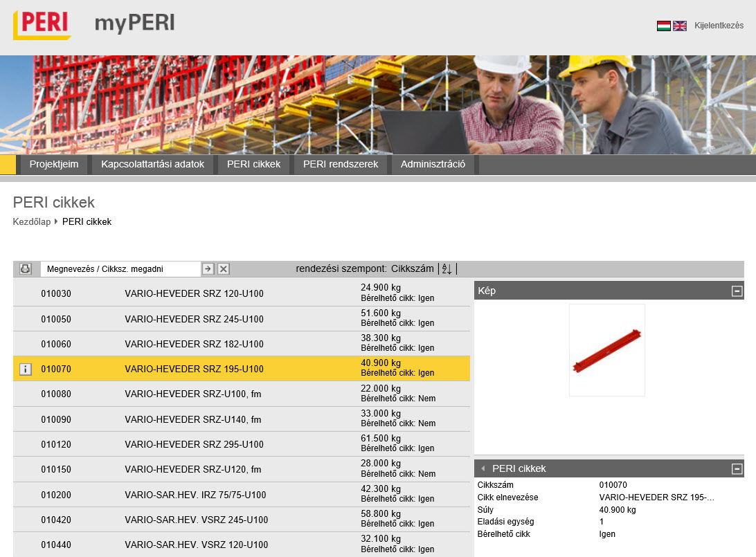Image resolution: width=756 pixels, height=557 pixels.
Task: Collapse the Kép panel
Action: click(x=737, y=291)
